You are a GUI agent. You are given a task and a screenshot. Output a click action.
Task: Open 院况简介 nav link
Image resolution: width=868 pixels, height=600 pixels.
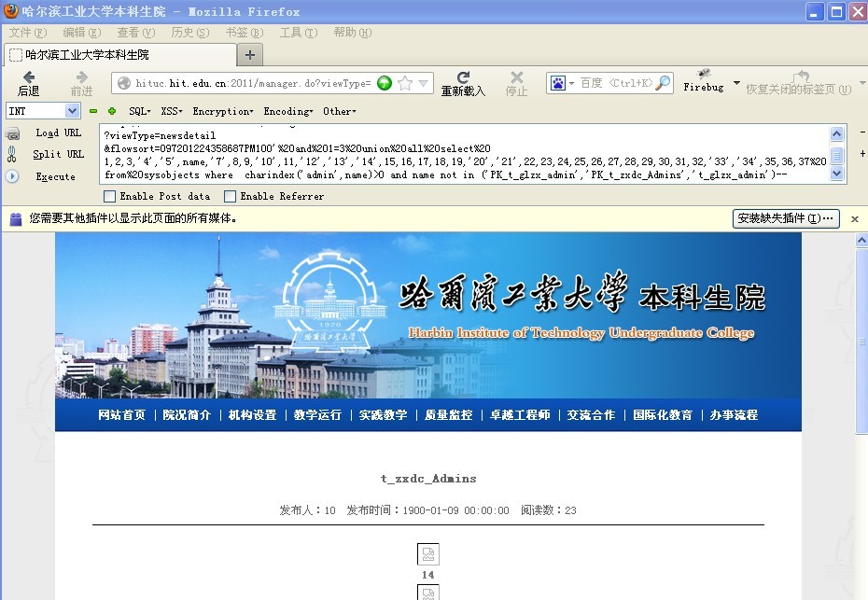(187, 415)
